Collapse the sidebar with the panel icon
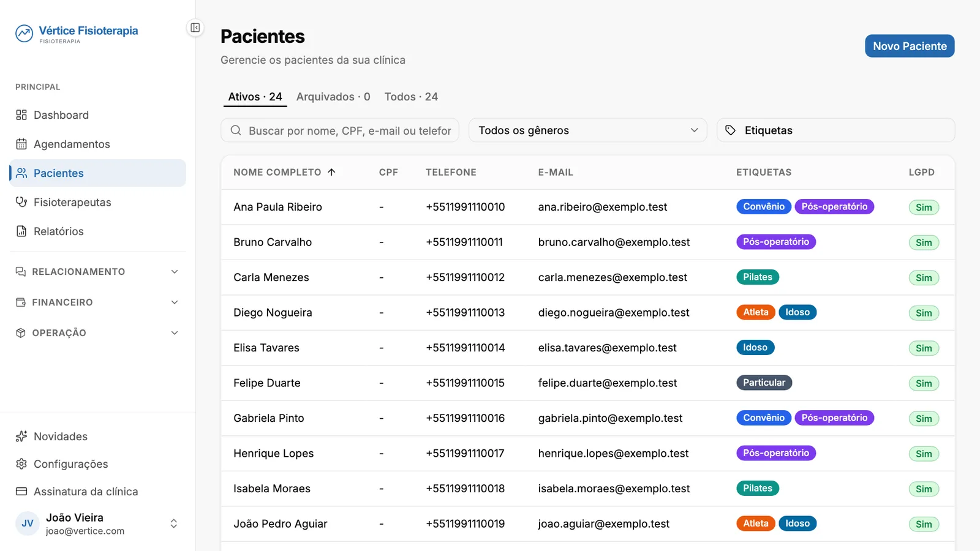Image resolution: width=980 pixels, height=551 pixels. click(x=195, y=28)
